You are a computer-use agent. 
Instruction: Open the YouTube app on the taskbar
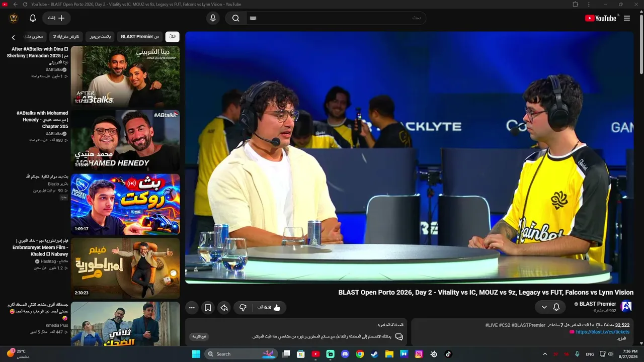[x=315, y=354]
